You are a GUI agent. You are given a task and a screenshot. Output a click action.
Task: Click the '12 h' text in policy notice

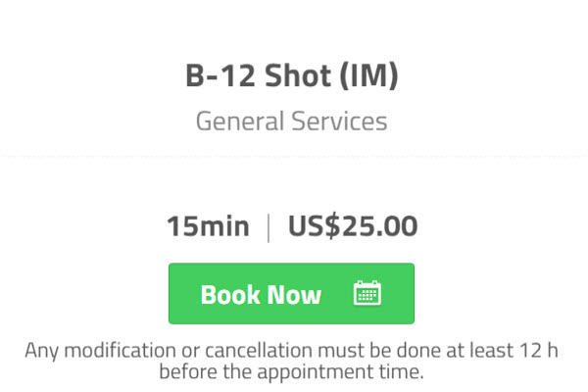[x=538, y=350]
